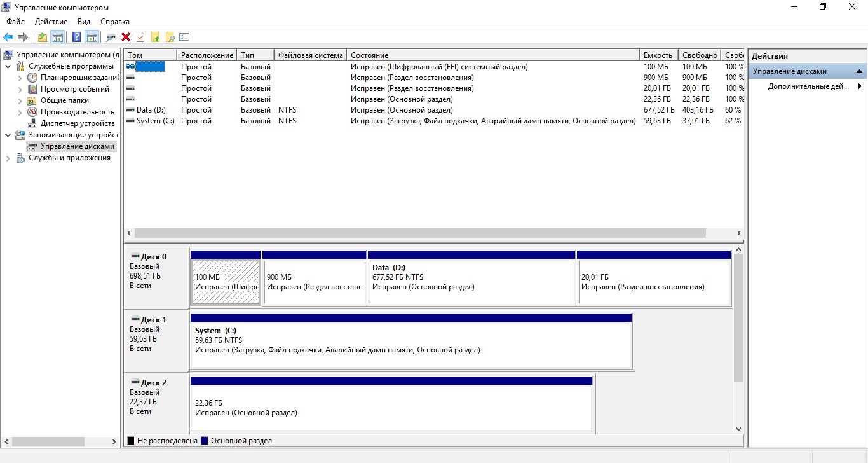Click the Общие папки shared folder icon
This screenshot has height=463, width=868.
[32, 100]
